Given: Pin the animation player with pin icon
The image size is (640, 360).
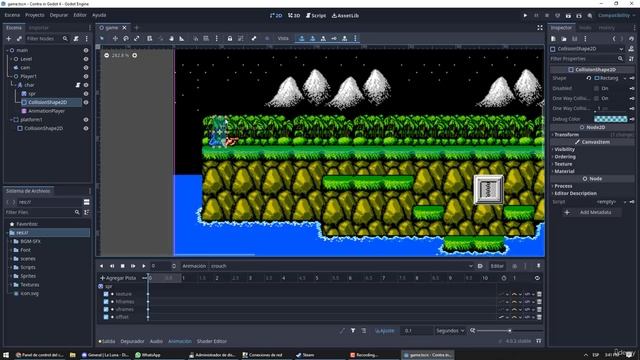Looking at the screenshot, I should [x=538, y=266].
